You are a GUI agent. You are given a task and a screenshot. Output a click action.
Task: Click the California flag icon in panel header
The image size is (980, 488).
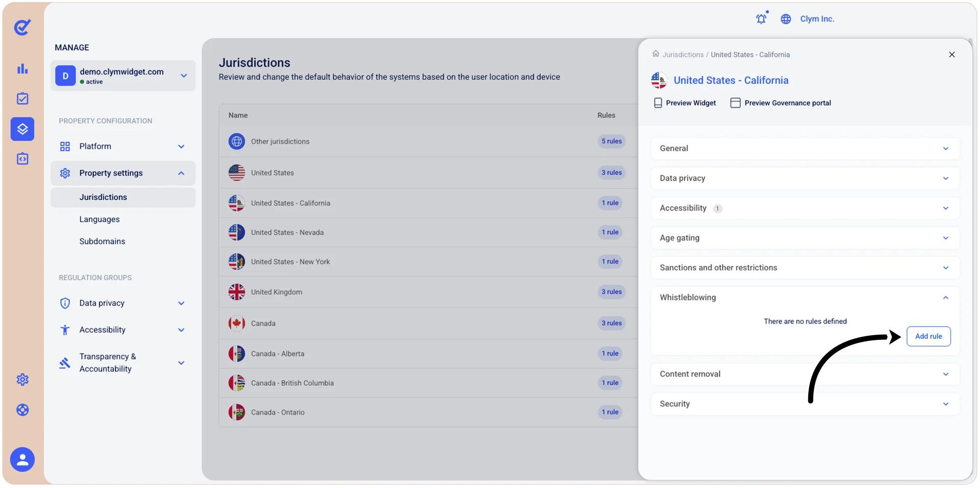click(659, 80)
